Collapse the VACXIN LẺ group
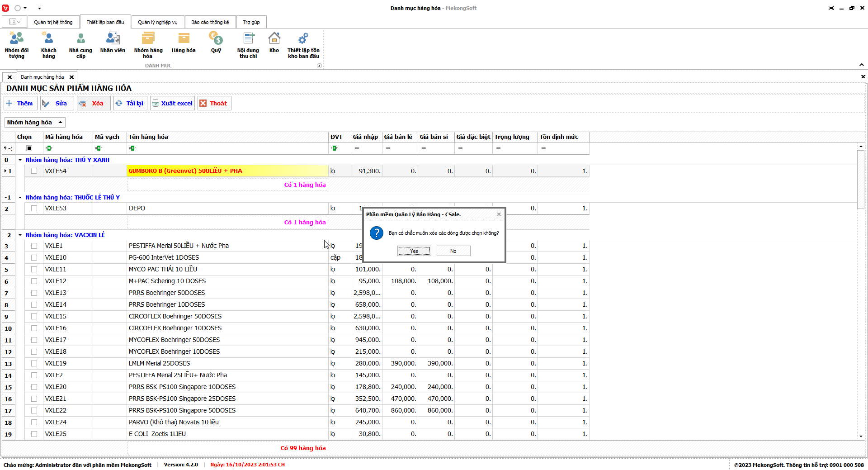The width and height of the screenshot is (868, 470). click(x=20, y=235)
